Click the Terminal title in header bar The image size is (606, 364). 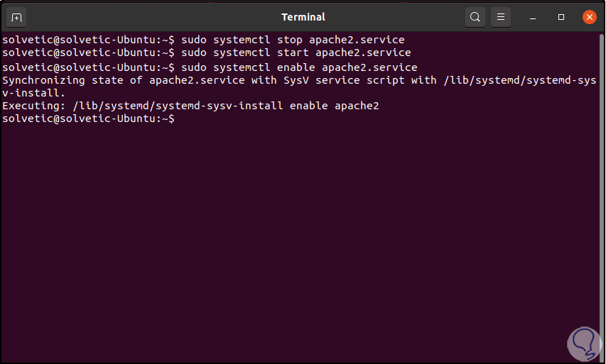point(303,16)
